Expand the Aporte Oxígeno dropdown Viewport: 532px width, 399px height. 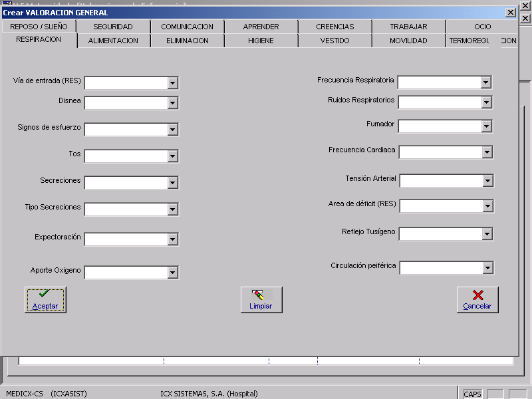[x=173, y=273]
